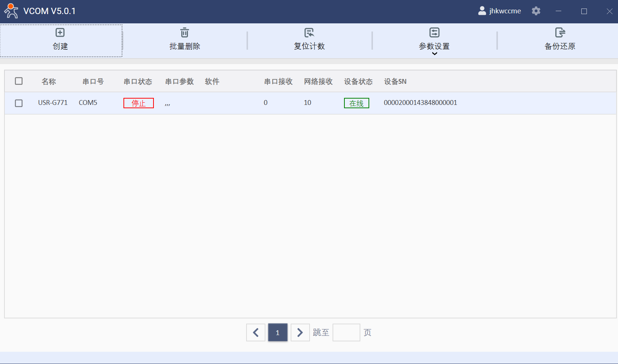Click the jump-to page number field
Viewport: 618px width, 364px height.
346,332
